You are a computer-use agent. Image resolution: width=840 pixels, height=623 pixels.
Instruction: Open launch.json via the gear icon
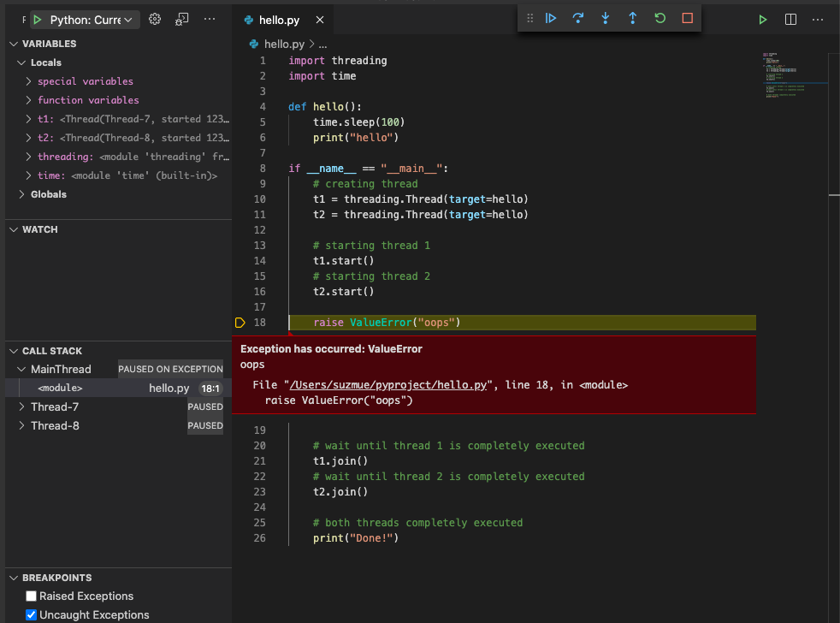(x=155, y=20)
